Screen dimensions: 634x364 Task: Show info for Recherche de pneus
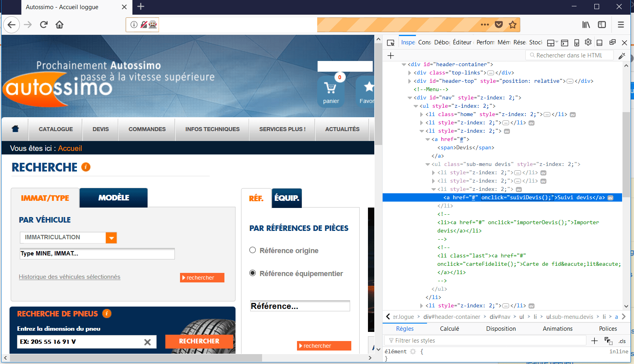[107, 314]
